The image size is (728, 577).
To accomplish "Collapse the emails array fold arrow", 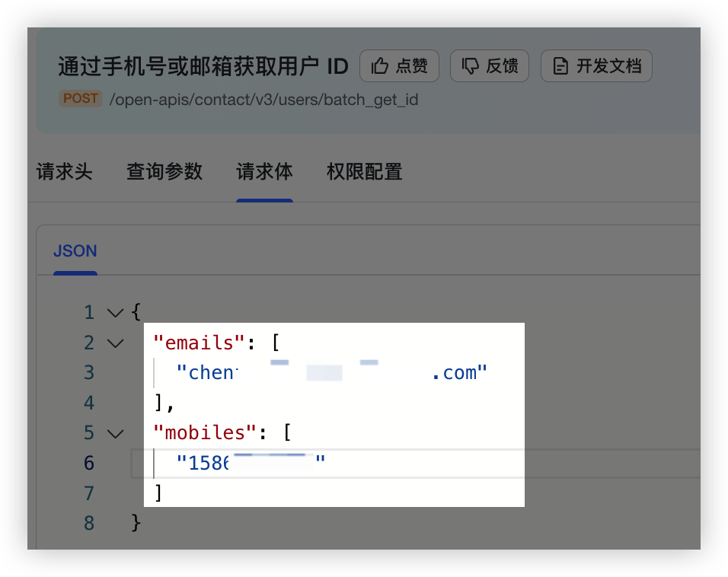I will [115, 343].
